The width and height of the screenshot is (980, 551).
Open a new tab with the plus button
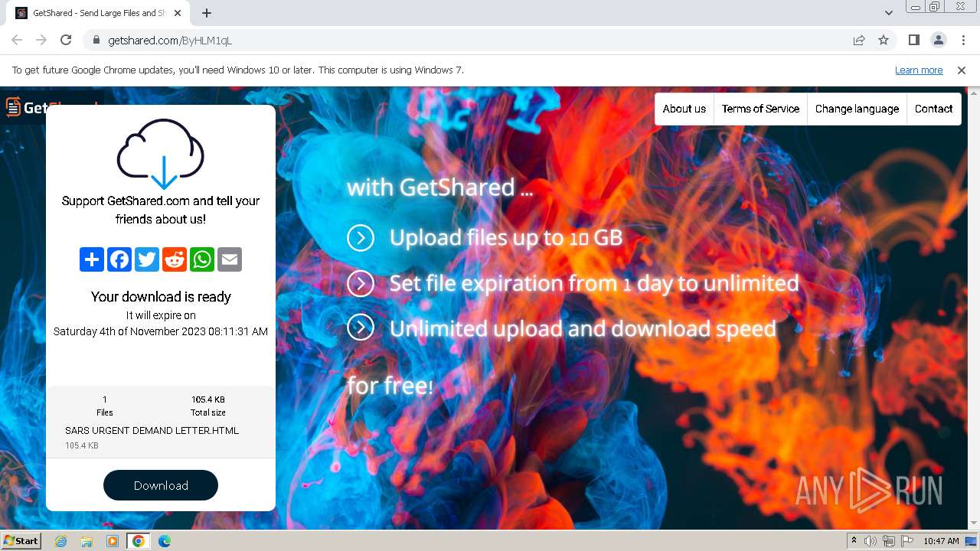(207, 13)
